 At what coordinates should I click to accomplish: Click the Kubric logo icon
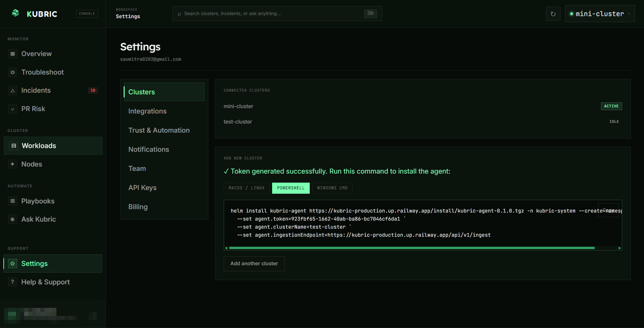[x=15, y=13]
